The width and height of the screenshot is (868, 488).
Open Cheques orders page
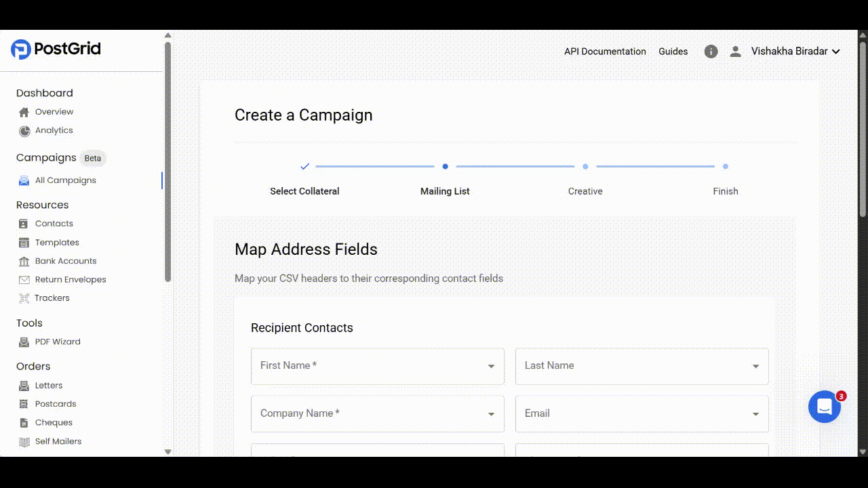click(54, 422)
